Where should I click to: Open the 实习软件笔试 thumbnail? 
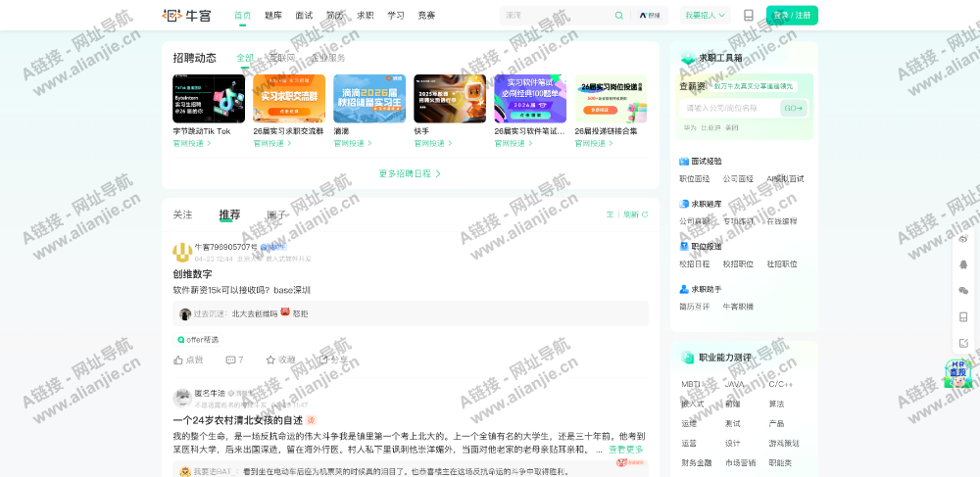click(530, 99)
